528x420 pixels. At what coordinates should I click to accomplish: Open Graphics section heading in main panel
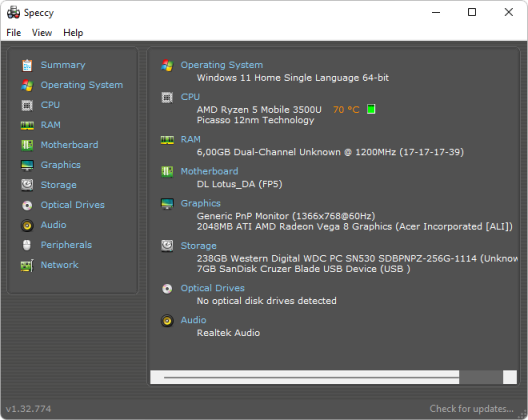click(x=200, y=203)
